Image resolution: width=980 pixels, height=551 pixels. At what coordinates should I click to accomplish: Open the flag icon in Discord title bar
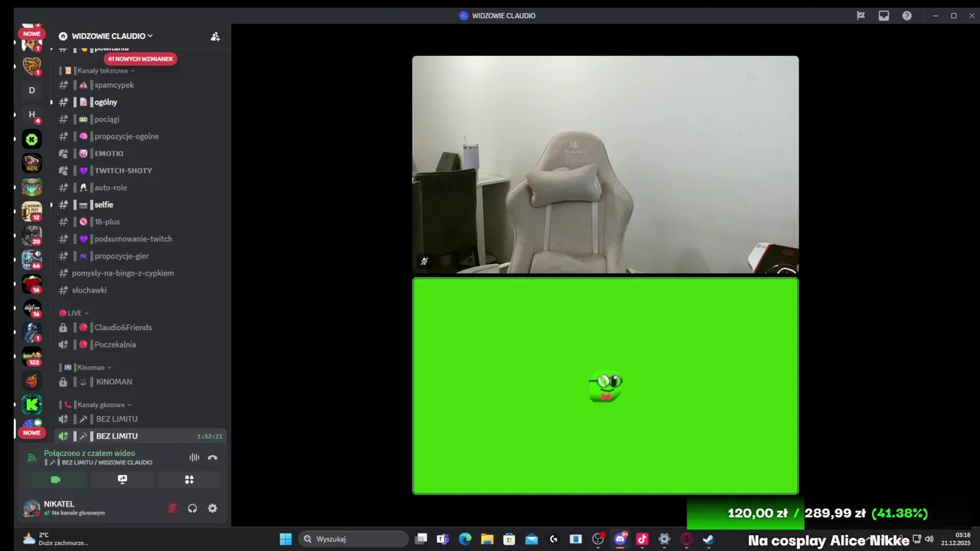[x=861, y=15]
